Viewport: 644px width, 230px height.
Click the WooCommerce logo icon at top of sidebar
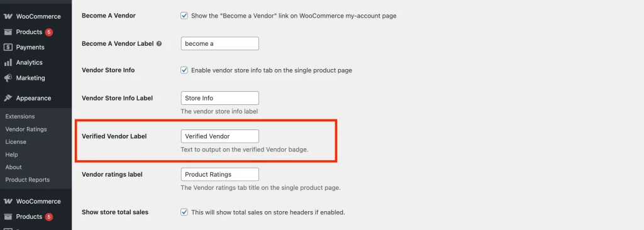coord(8,16)
